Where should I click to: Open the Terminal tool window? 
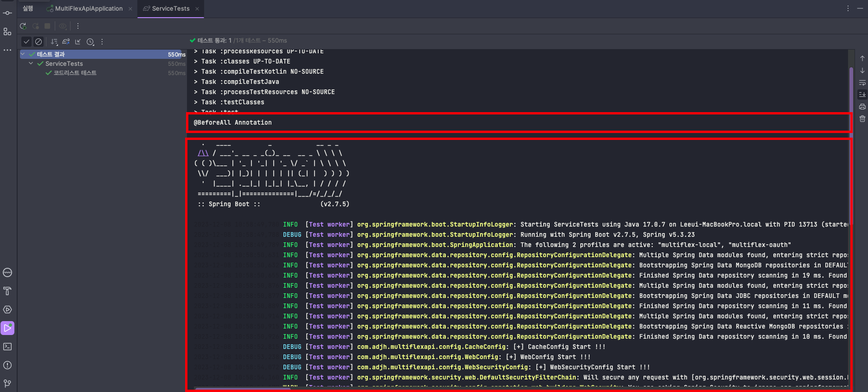pos(7,347)
